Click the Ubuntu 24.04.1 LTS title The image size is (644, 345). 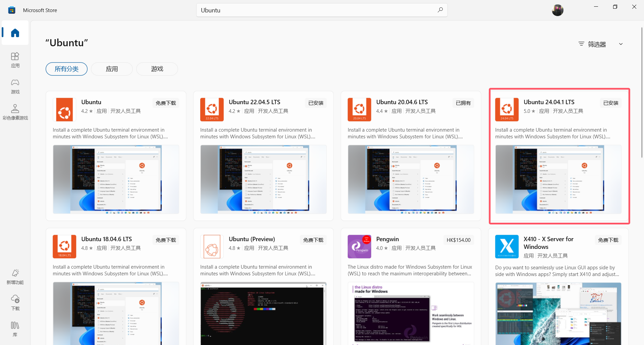(549, 102)
